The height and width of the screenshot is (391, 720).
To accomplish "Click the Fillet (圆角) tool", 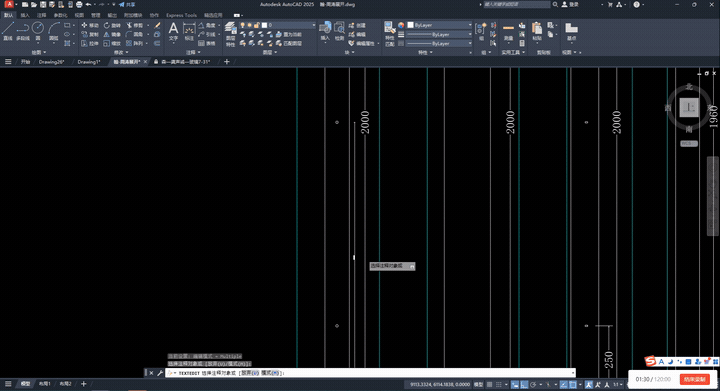I will pos(135,34).
